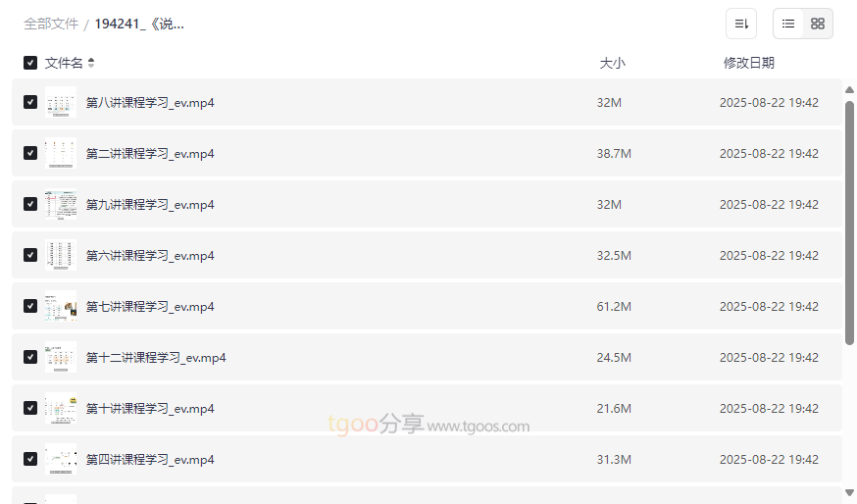Click the 第十讲课程学习_ev.mp4 thumbnail

[x=61, y=408]
